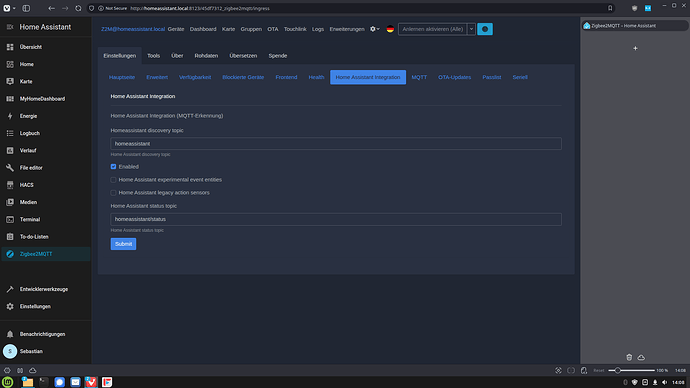Collapse the Home Assistant sidebar menu icon
The width and height of the screenshot is (690, 388).
tap(10, 27)
